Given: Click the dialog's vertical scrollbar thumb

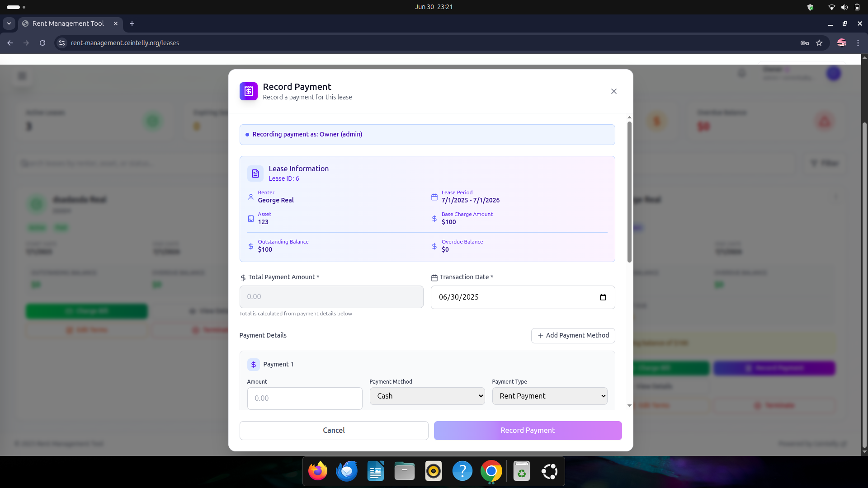Looking at the screenshot, I should (x=629, y=192).
